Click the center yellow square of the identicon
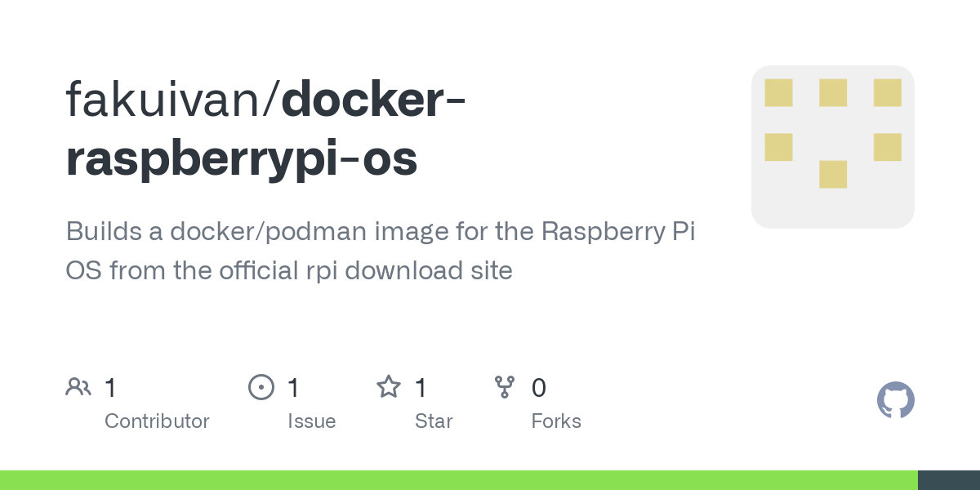 click(x=833, y=174)
